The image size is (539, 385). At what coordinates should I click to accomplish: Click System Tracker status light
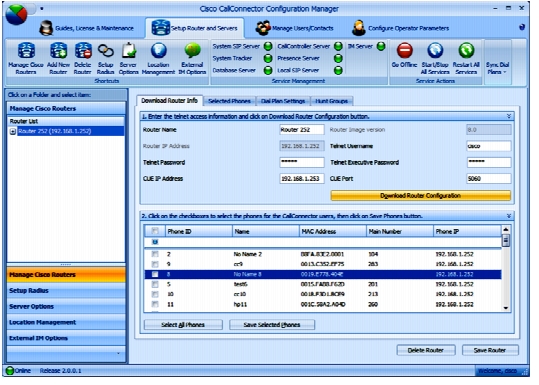[268, 58]
